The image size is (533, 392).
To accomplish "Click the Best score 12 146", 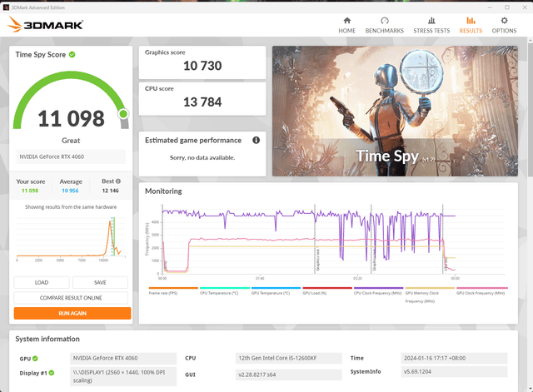I will 111,191.
